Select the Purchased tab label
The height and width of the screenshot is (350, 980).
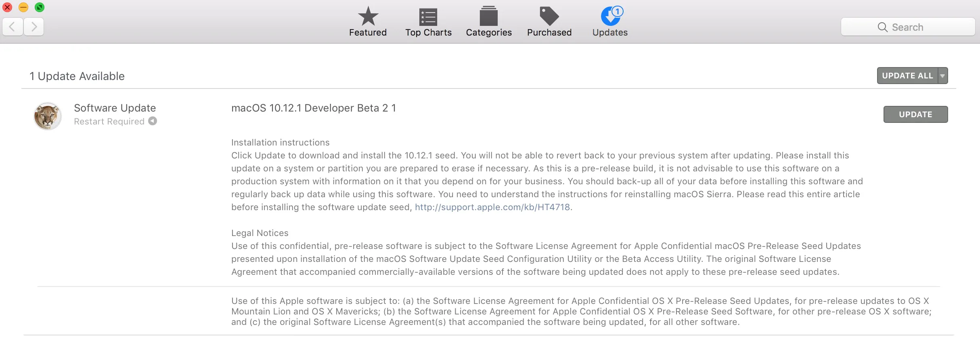[549, 32]
